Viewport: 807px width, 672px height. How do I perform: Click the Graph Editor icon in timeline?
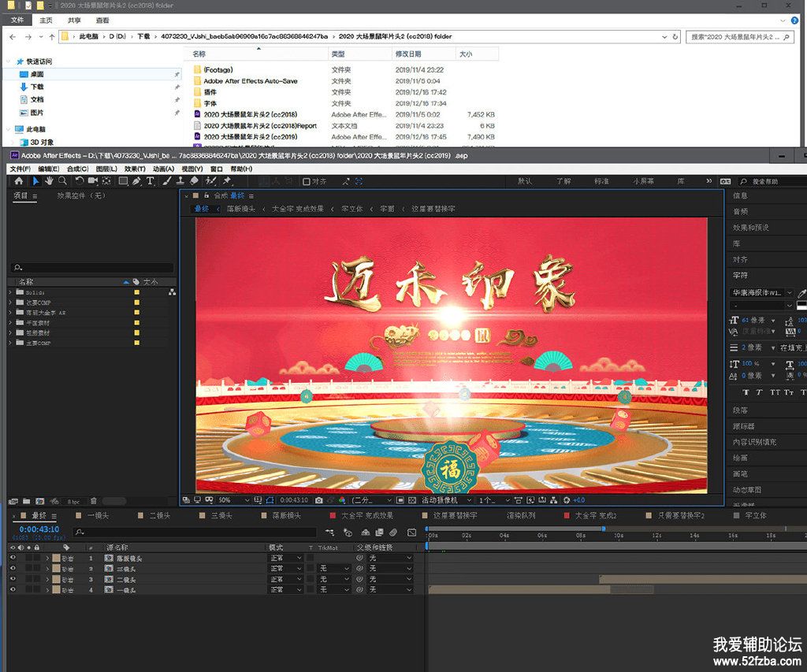click(411, 533)
